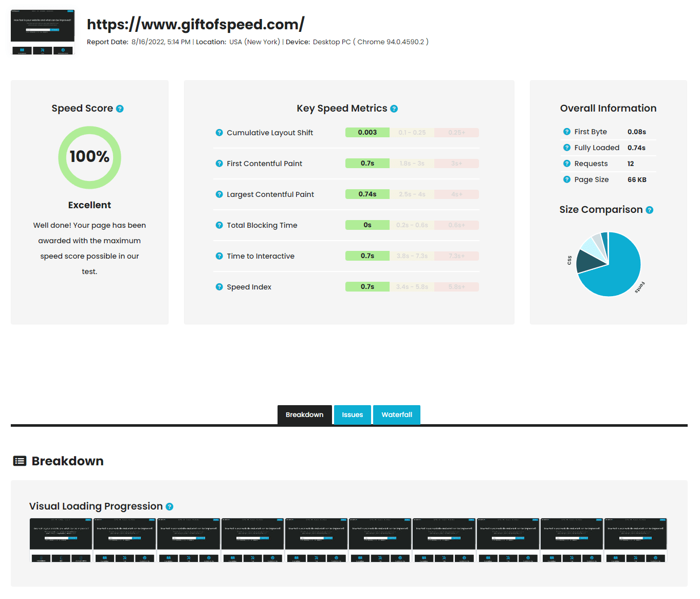This screenshot has height=599, width=700.
Task: Click the Page Size value 66 KB
Action: click(637, 179)
